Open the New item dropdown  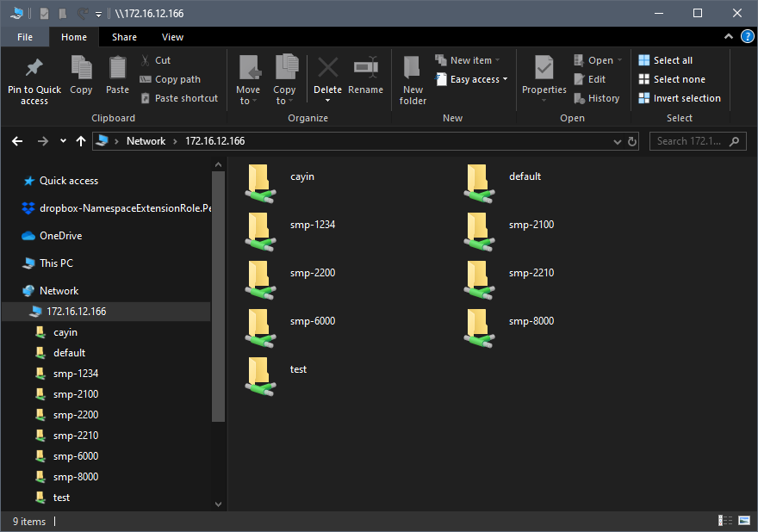tap(468, 60)
